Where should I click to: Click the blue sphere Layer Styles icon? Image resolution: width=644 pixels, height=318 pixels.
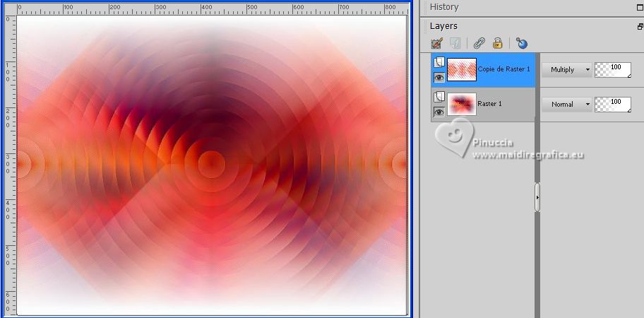pyautogui.click(x=522, y=43)
